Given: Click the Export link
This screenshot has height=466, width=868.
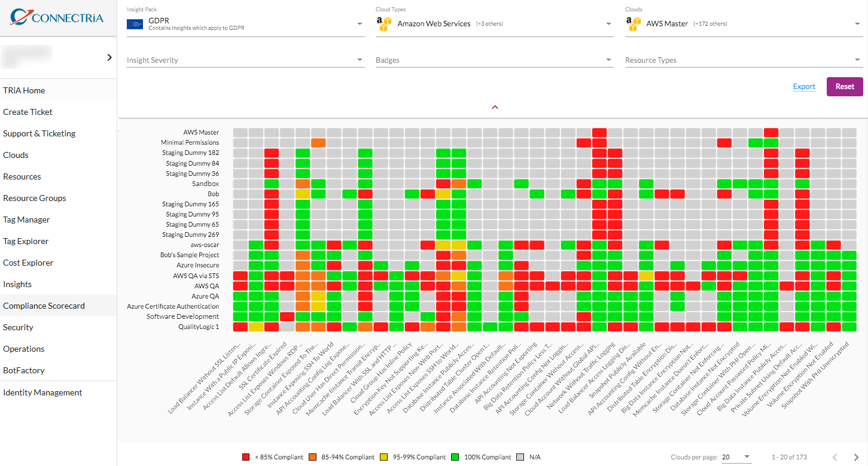Looking at the screenshot, I should coord(804,87).
